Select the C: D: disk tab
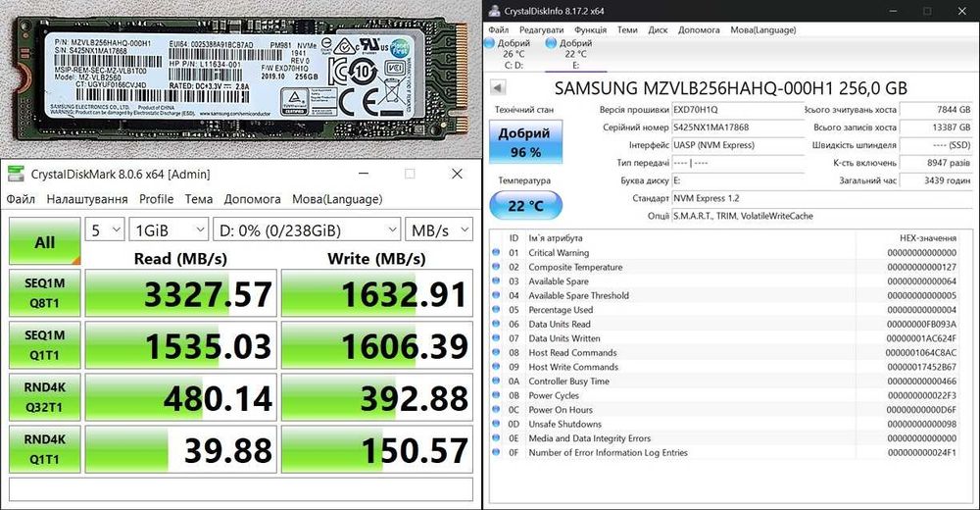 (x=514, y=53)
